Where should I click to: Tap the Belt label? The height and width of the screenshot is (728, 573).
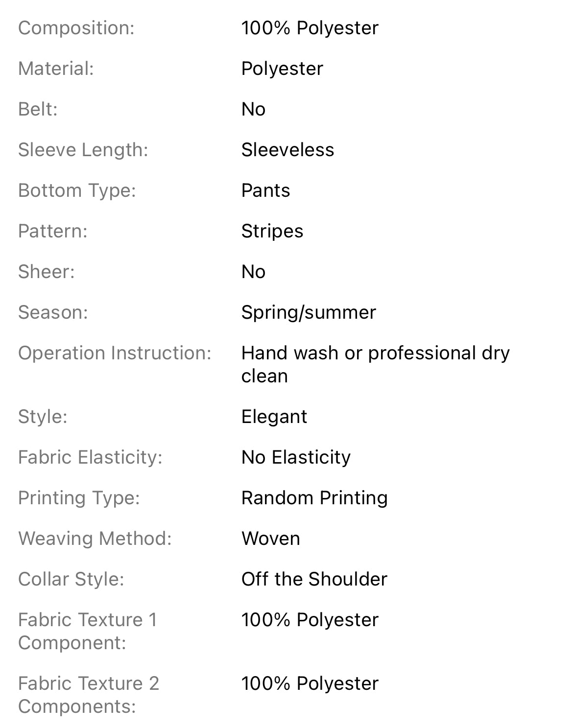click(38, 109)
